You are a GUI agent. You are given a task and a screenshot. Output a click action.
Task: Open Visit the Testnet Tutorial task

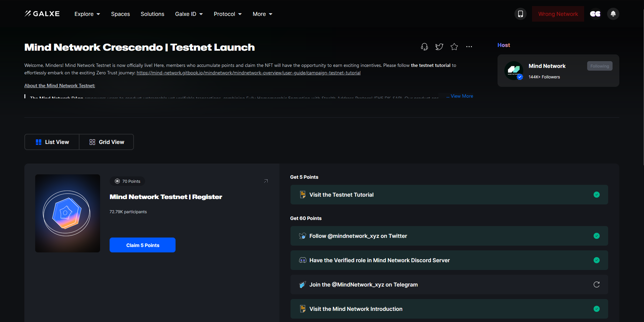449,195
